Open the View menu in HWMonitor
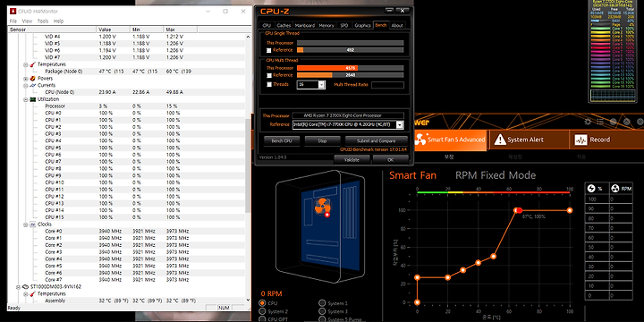The width and height of the screenshot is (644, 322). click(x=27, y=21)
